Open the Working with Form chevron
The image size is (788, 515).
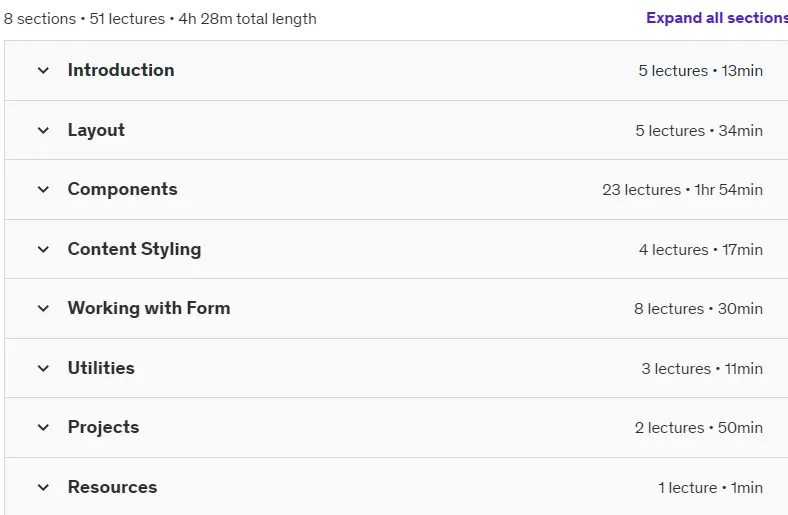(43, 308)
